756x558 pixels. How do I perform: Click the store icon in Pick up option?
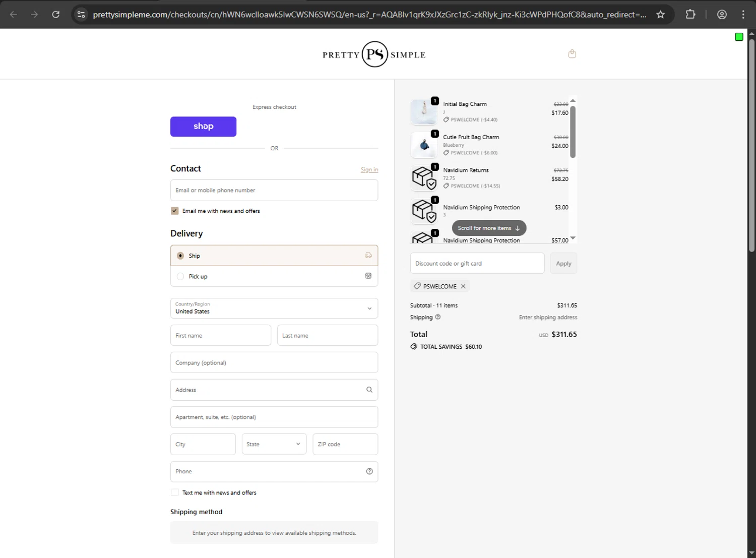click(x=368, y=276)
